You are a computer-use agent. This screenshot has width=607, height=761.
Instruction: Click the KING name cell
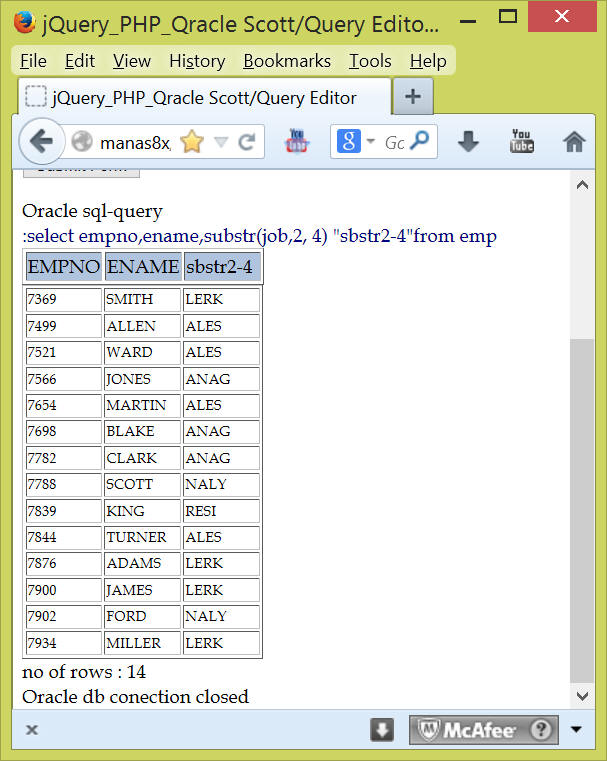pyautogui.click(x=142, y=511)
